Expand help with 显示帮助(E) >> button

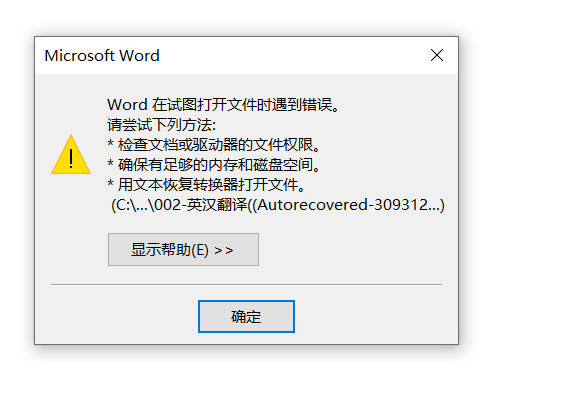[183, 250]
